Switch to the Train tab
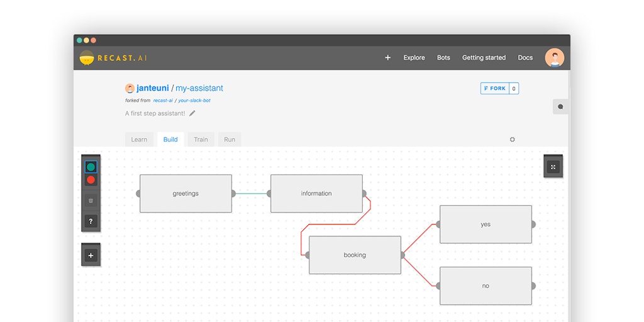The height and width of the screenshot is (322, 644). 201,140
